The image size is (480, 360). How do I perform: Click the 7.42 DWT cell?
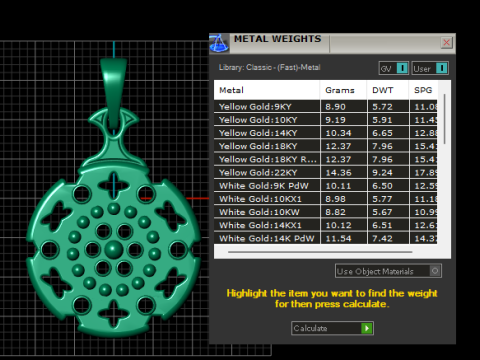pyautogui.click(x=388, y=238)
